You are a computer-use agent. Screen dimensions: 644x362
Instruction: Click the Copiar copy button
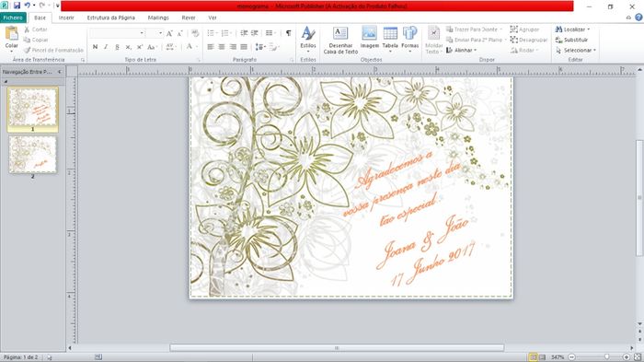[x=36, y=40]
